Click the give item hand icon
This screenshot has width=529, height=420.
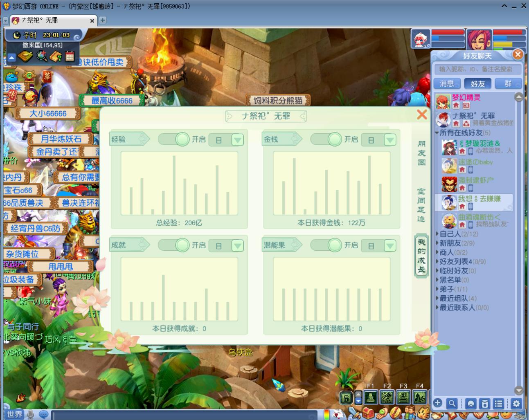383,413
